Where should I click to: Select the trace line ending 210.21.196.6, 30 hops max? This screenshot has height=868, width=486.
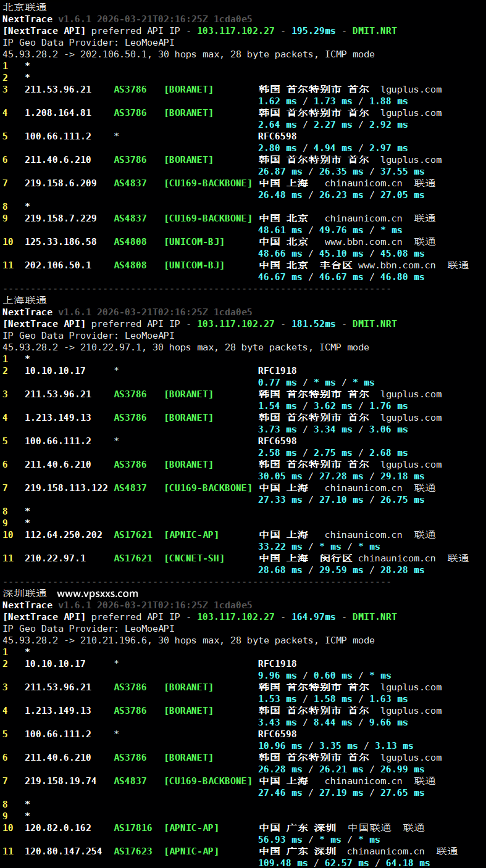[188, 640]
